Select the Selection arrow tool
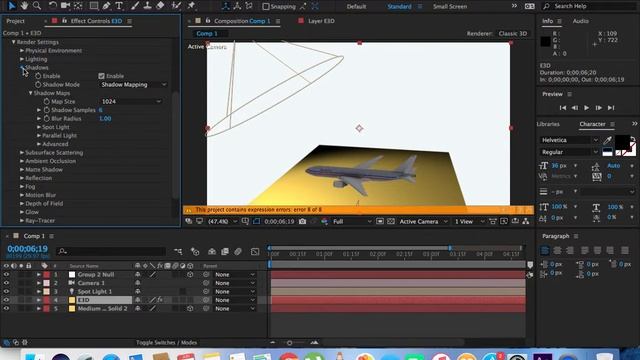640x360 pixels. click(11, 6)
